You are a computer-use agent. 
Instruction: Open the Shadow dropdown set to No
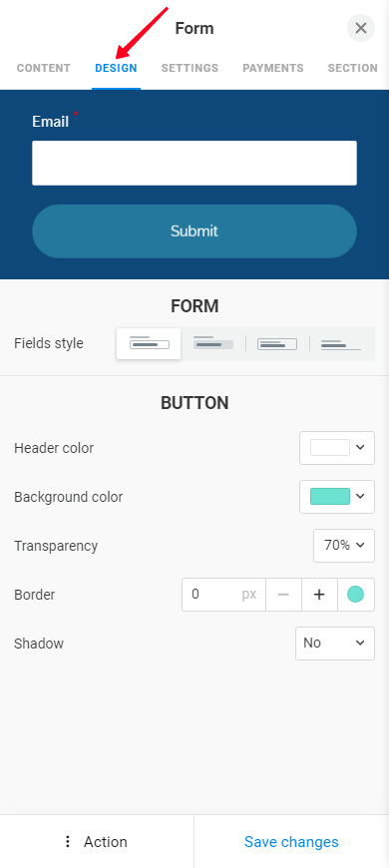click(335, 644)
